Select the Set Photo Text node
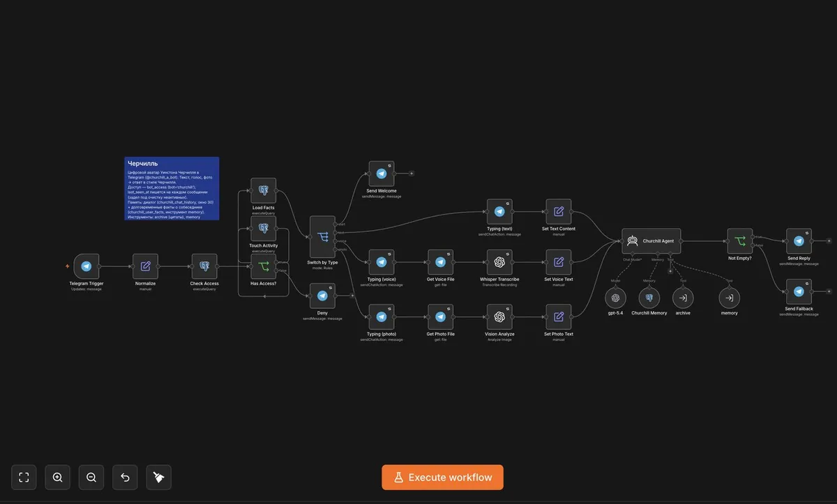This screenshot has height=504, width=837. coord(559,316)
